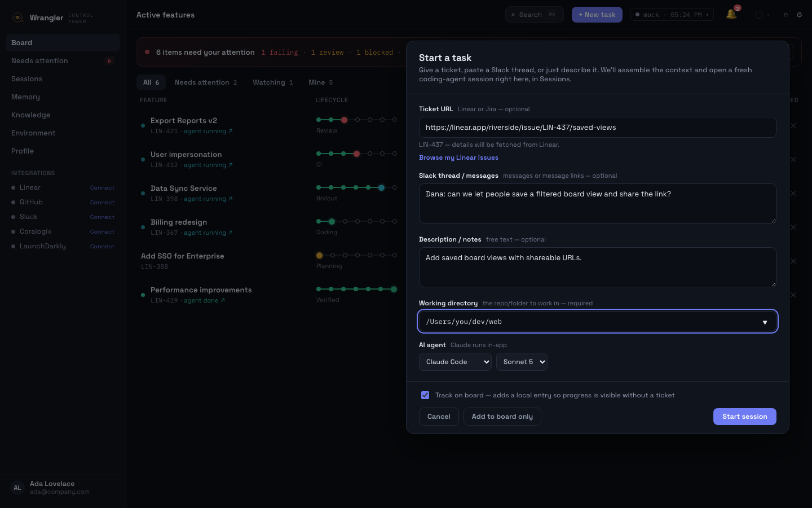Open the Working directory dropdown arrow
The width and height of the screenshot is (812, 508).
pyautogui.click(x=765, y=322)
